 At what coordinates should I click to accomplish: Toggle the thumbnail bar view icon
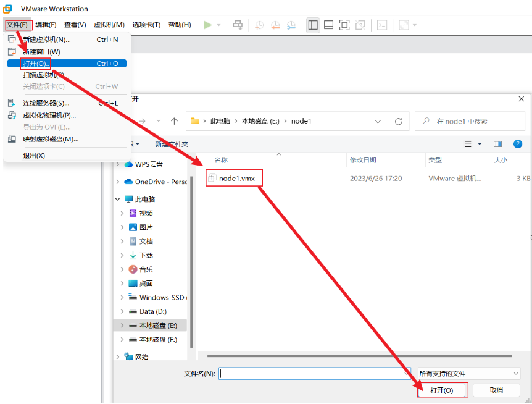328,25
